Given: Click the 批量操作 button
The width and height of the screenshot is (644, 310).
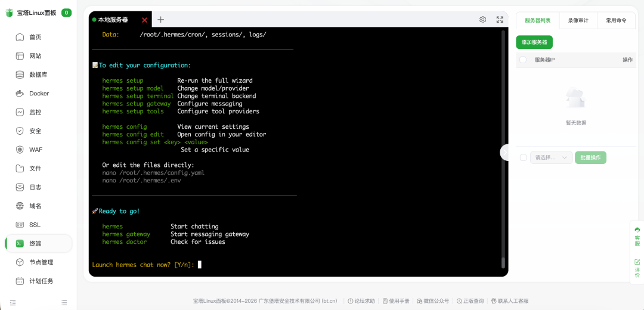Looking at the screenshot, I should tap(590, 157).
